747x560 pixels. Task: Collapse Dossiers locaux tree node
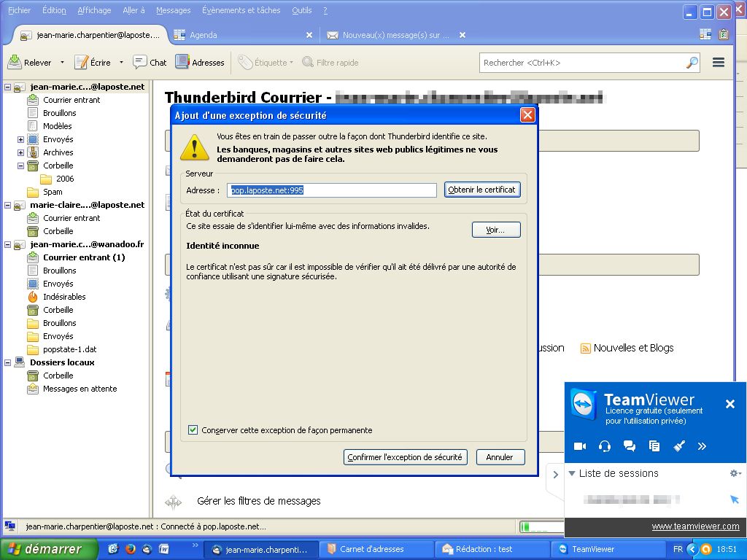(x=7, y=362)
